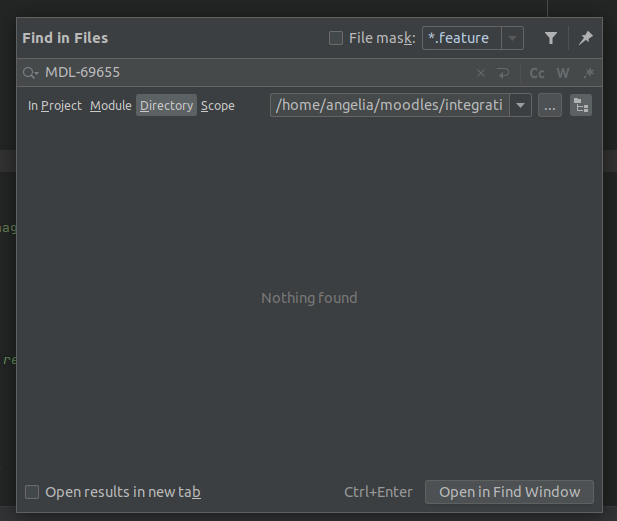
Task: Toggle Match Case (Cc) option
Action: pyautogui.click(x=537, y=73)
